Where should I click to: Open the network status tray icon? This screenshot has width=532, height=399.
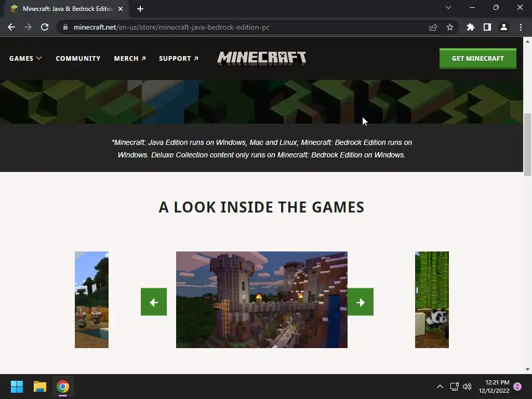[454, 387]
